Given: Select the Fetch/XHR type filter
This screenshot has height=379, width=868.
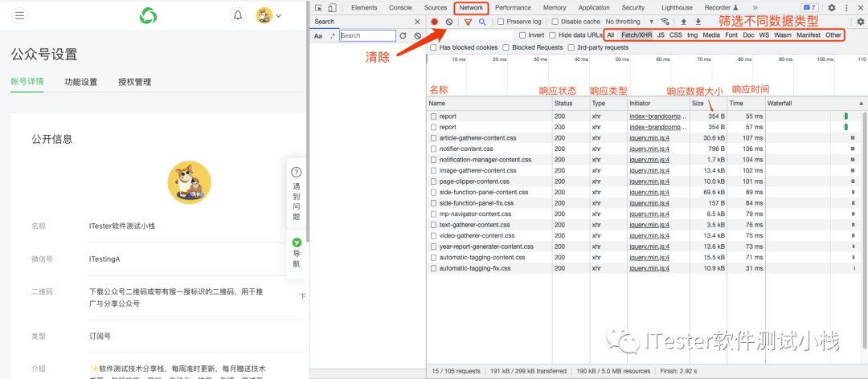Looking at the screenshot, I should pyautogui.click(x=636, y=35).
